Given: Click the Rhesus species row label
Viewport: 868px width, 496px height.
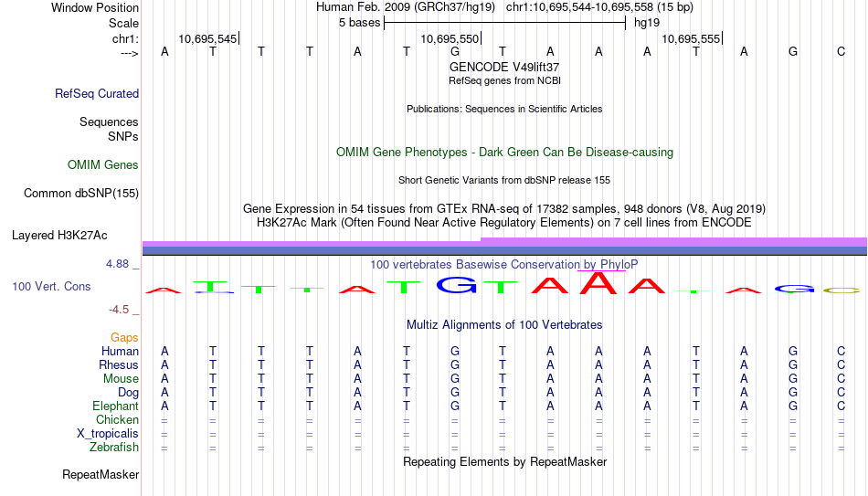Looking at the screenshot, I should pyautogui.click(x=119, y=364).
